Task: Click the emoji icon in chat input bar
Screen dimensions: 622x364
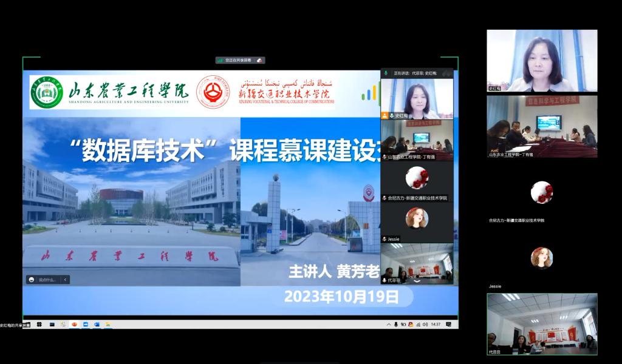Action: [x=32, y=280]
